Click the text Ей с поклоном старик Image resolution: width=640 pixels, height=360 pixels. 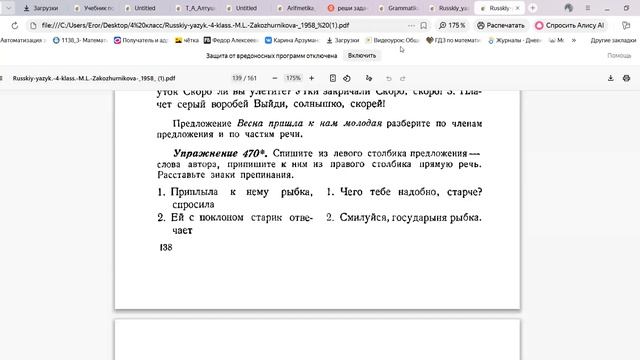point(226,218)
